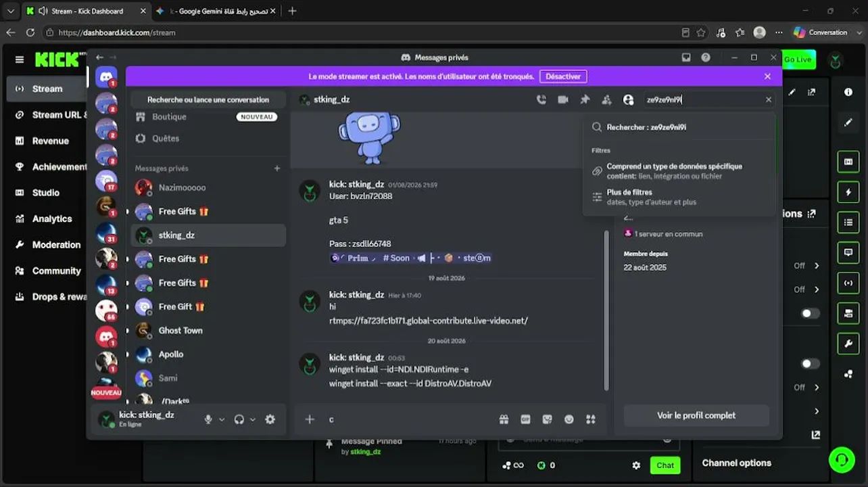
Task: Click Désactiver streamer mode button
Action: pyautogui.click(x=563, y=76)
